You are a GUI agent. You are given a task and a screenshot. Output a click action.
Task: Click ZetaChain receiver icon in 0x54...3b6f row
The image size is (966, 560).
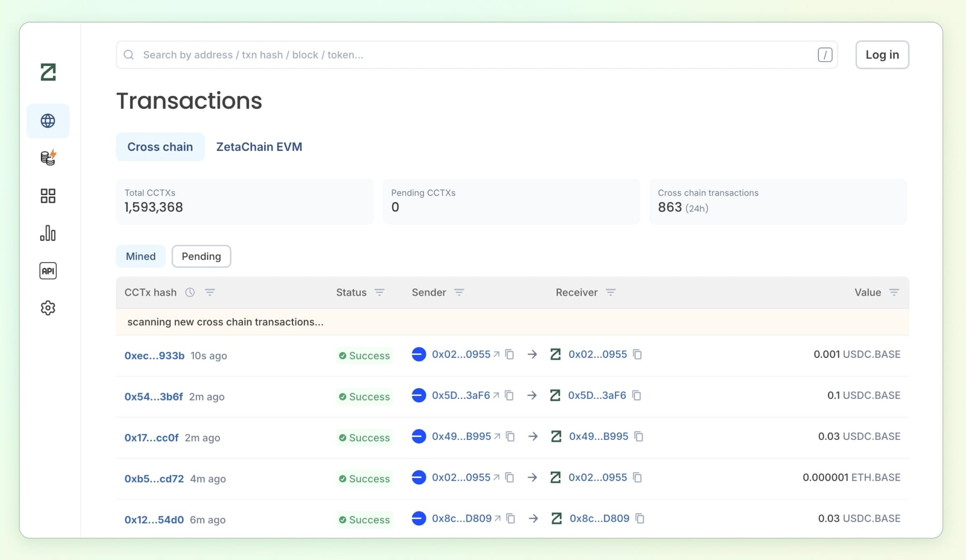555,395
